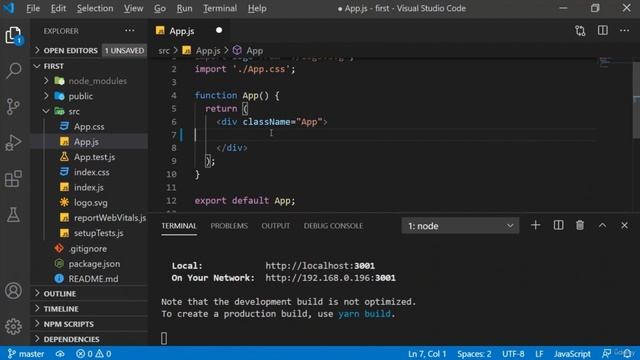This screenshot has width=640, height=360.
Task: Select terminal instance dropdown 1: node
Action: pos(460,226)
